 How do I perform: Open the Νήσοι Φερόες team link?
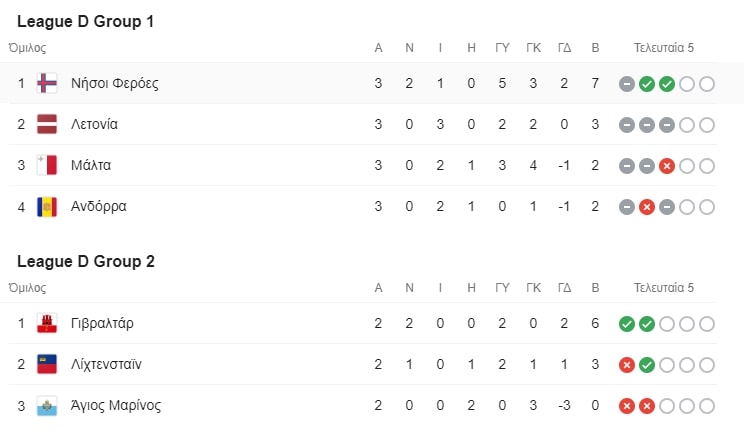tap(115, 83)
